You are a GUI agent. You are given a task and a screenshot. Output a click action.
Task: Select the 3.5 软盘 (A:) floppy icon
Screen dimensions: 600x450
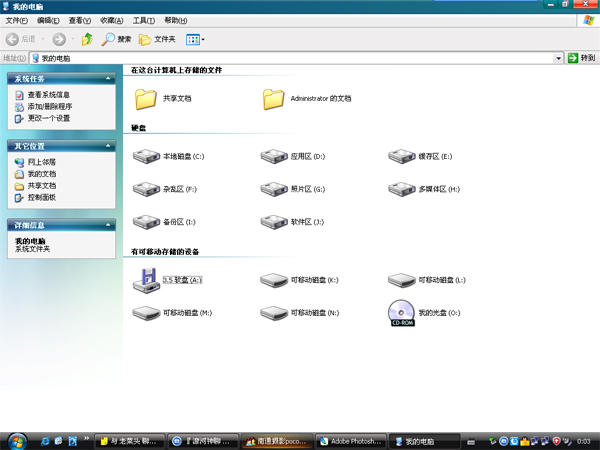146,281
